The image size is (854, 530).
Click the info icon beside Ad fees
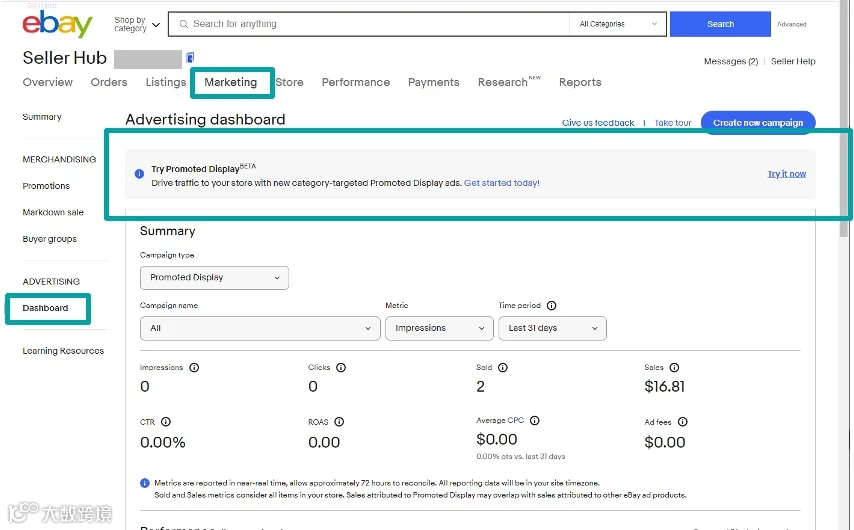point(682,422)
